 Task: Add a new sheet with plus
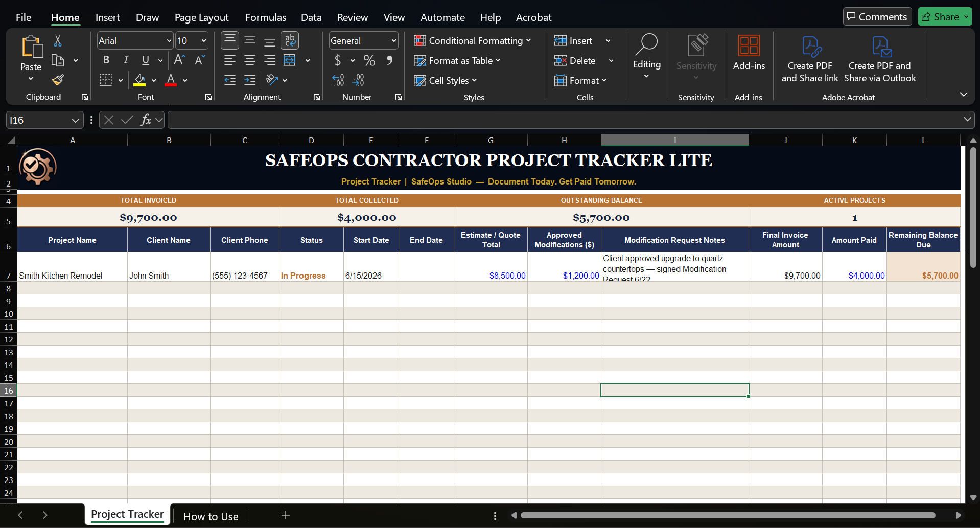point(286,515)
